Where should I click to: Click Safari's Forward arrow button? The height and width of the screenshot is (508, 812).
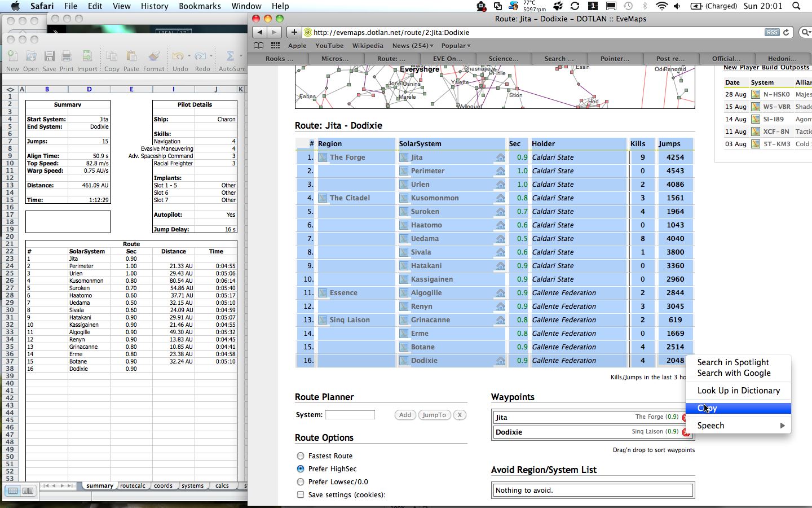pyautogui.click(x=275, y=32)
